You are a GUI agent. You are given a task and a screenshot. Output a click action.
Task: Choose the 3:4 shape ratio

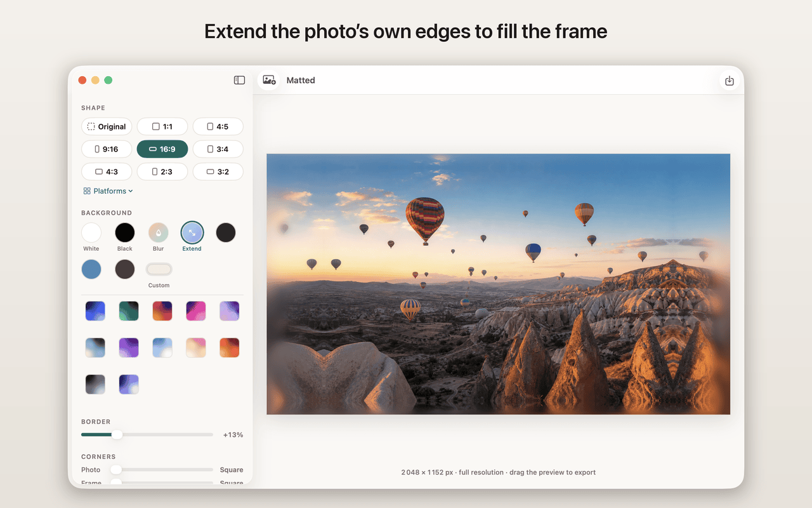pyautogui.click(x=218, y=149)
